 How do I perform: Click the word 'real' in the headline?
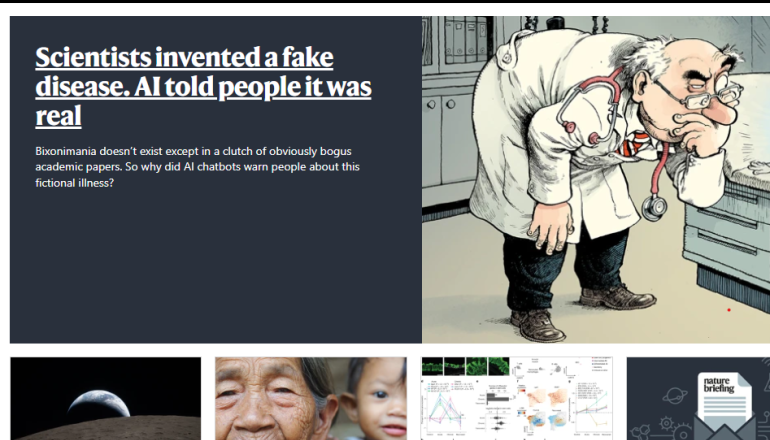[58, 115]
